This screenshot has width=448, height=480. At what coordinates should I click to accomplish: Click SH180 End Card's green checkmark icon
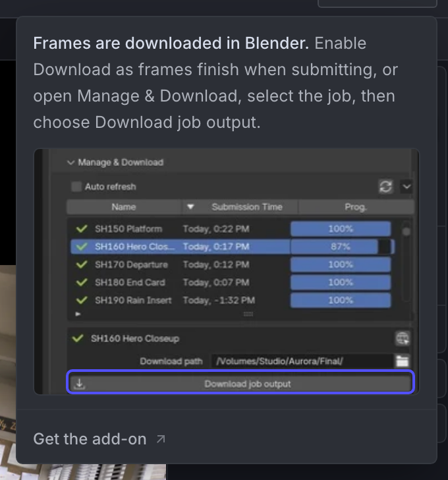pos(82,282)
